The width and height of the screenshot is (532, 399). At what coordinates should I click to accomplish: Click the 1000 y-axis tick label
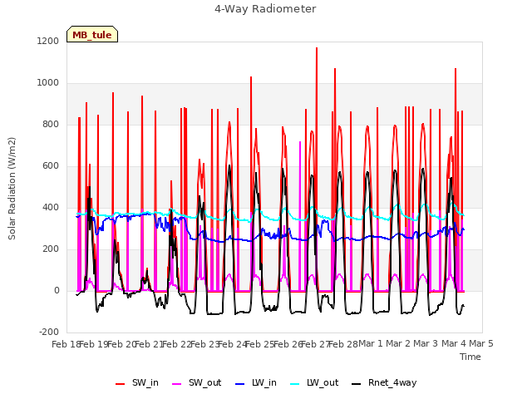point(48,83)
